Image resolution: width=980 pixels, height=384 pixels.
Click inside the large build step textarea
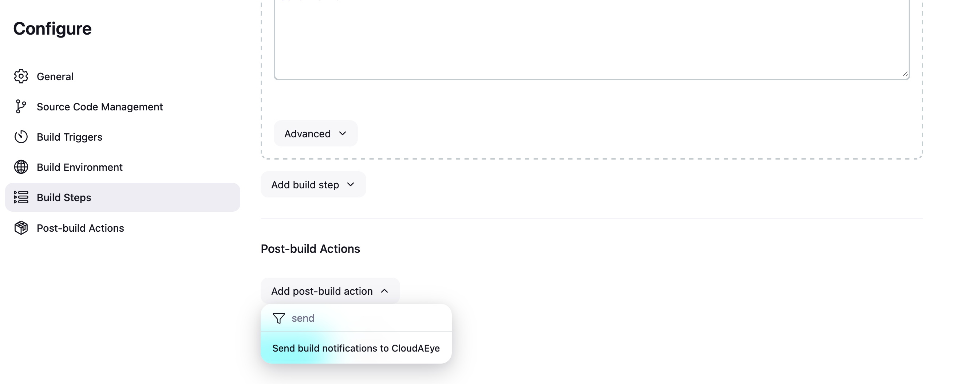[592, 38]
